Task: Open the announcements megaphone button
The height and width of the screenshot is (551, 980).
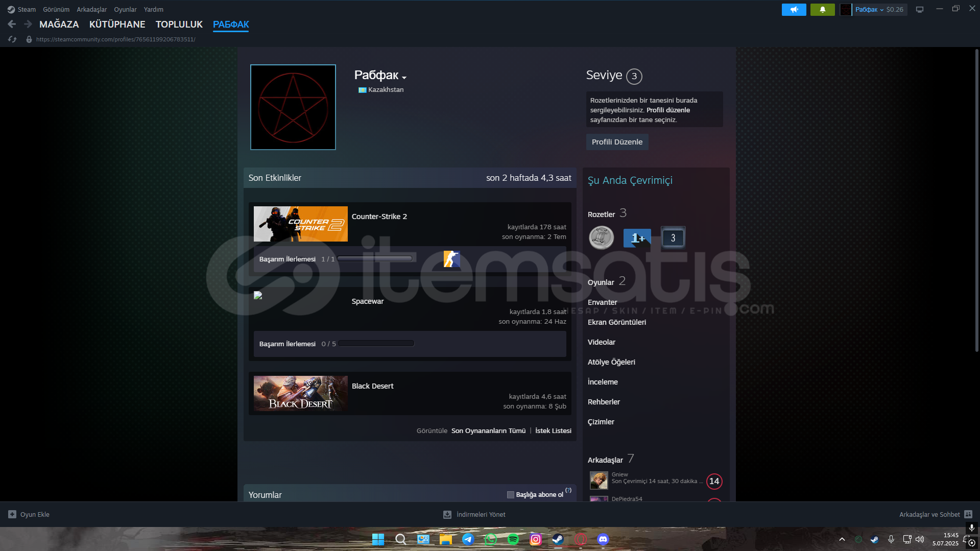Action: click(x=794, y=10)
